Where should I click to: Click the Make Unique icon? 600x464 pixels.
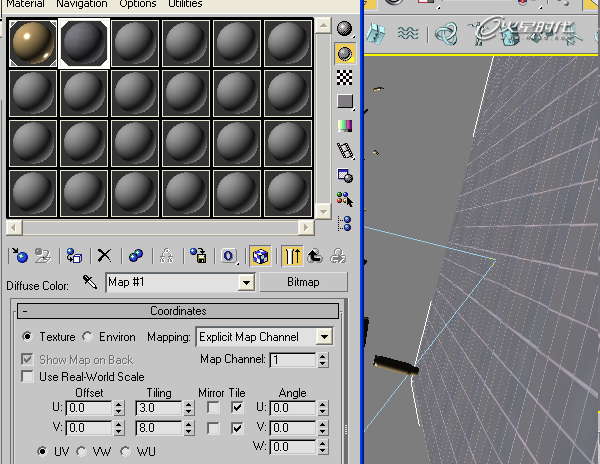pos(135,256)
